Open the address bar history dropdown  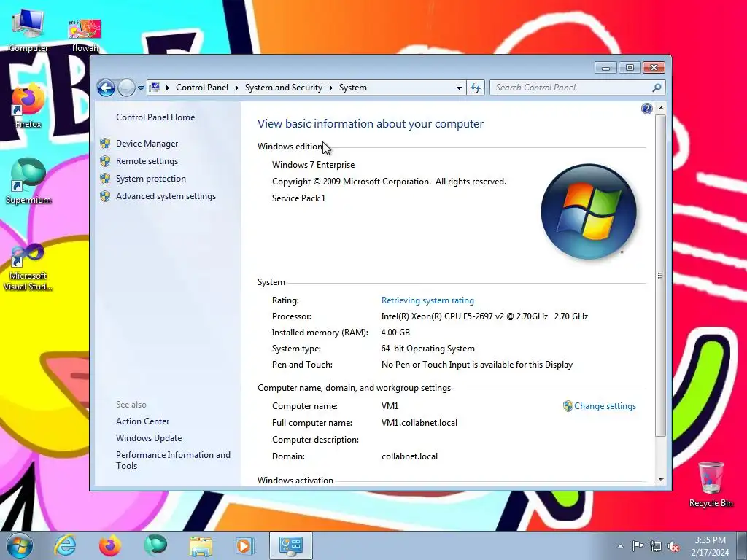(459, 87)
